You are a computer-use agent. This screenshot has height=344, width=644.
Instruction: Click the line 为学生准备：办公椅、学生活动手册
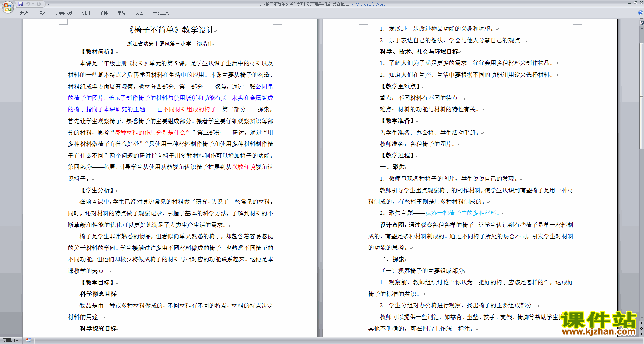click(431, 133)
